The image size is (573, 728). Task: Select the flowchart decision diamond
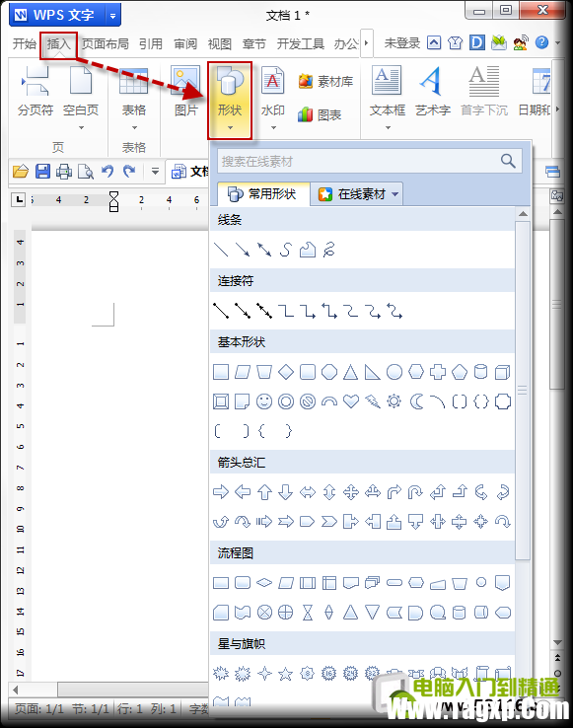(264, 582)
